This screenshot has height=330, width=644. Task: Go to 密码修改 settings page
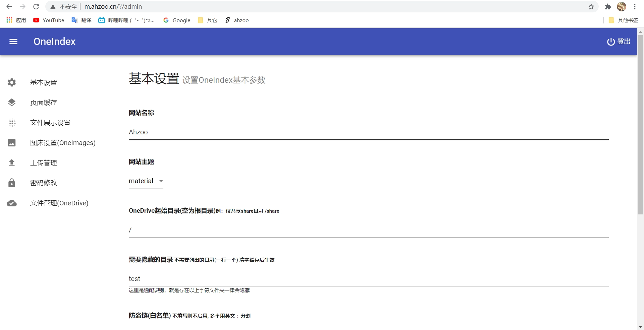pos(44,183)
